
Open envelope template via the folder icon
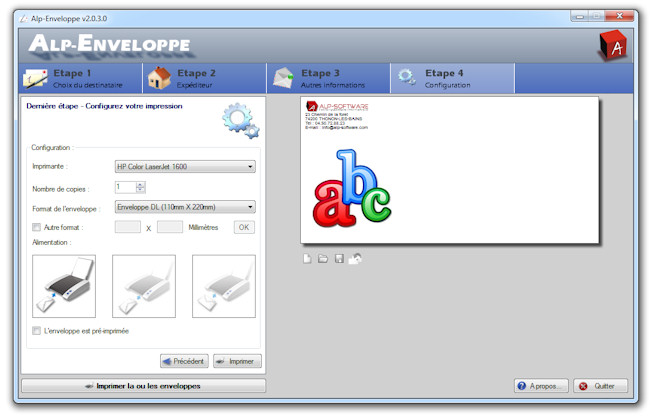pos(323,259)
